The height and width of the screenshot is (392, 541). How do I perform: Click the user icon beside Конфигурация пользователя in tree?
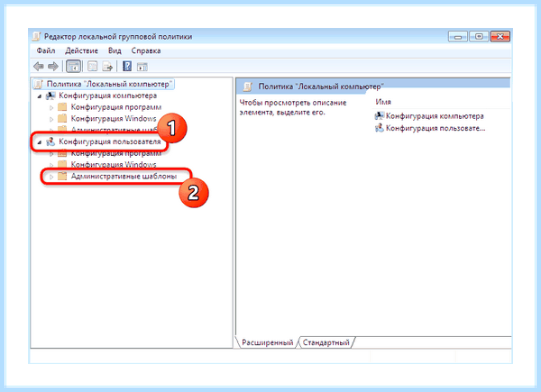pyautogui.click(x=50, y=141)
